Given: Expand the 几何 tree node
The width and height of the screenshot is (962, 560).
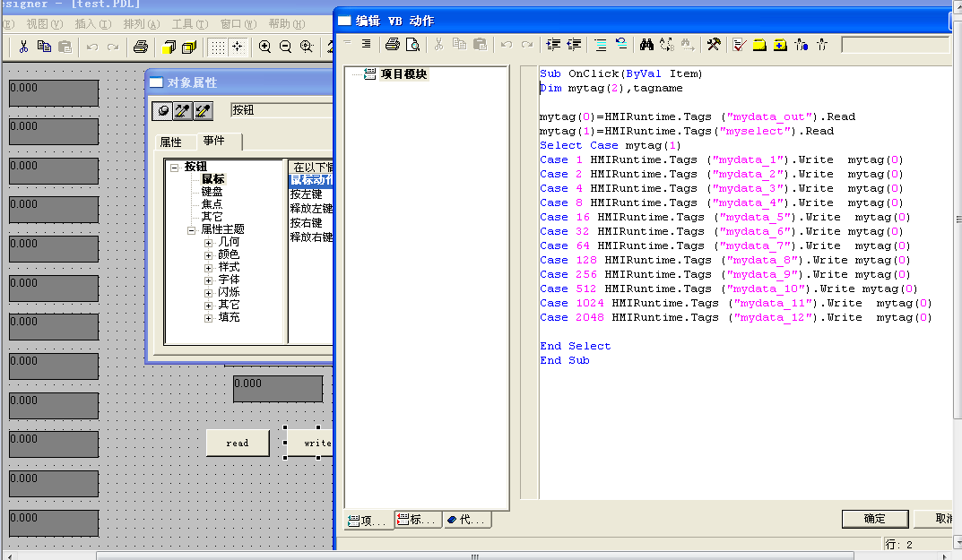Looking at the screenshot, I should [208, 242].
